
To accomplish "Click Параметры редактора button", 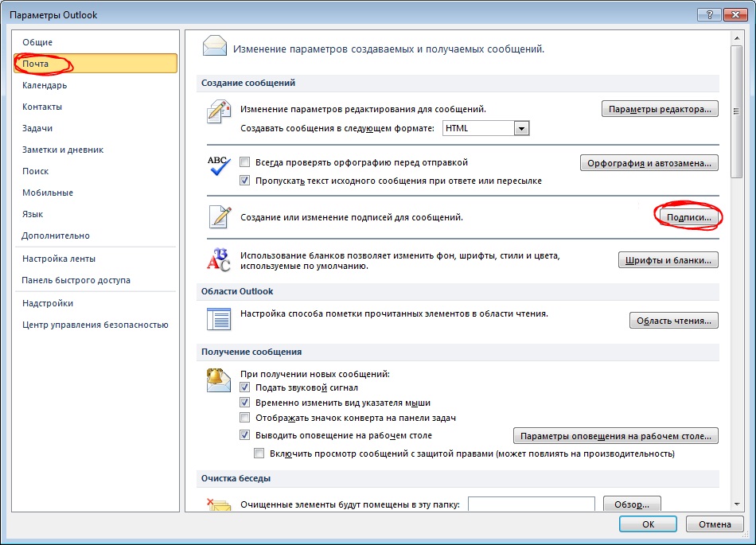I will tap(660, 109).
